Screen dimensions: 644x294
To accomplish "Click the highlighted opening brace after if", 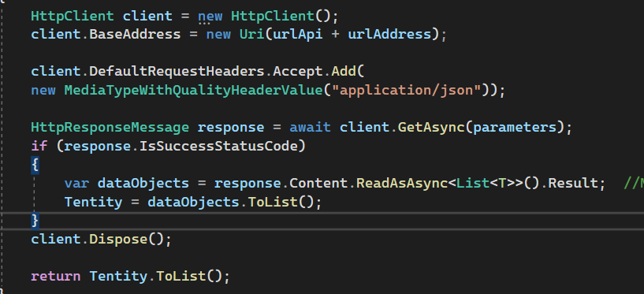I will click(x=35, y=165).
